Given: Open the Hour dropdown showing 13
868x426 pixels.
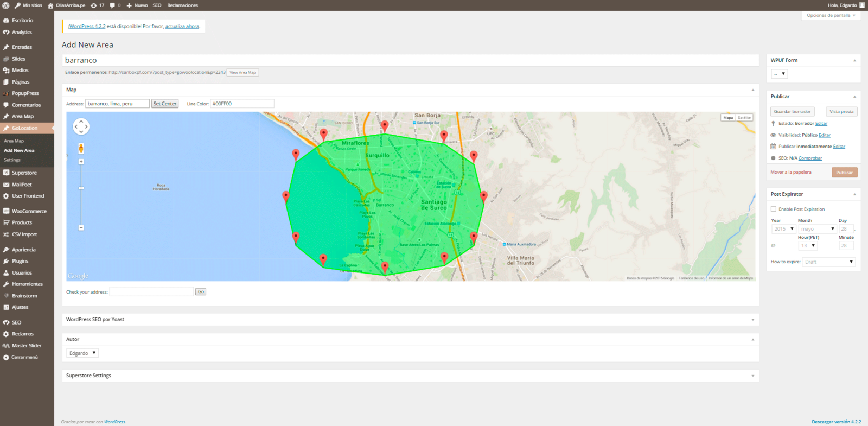Looking at the screenshot, I should [808, 246].
